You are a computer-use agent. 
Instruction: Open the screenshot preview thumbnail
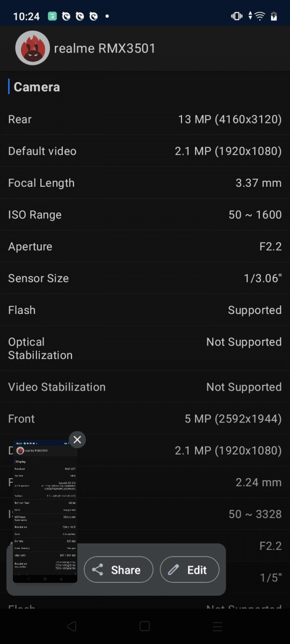(x=45, y=512)
